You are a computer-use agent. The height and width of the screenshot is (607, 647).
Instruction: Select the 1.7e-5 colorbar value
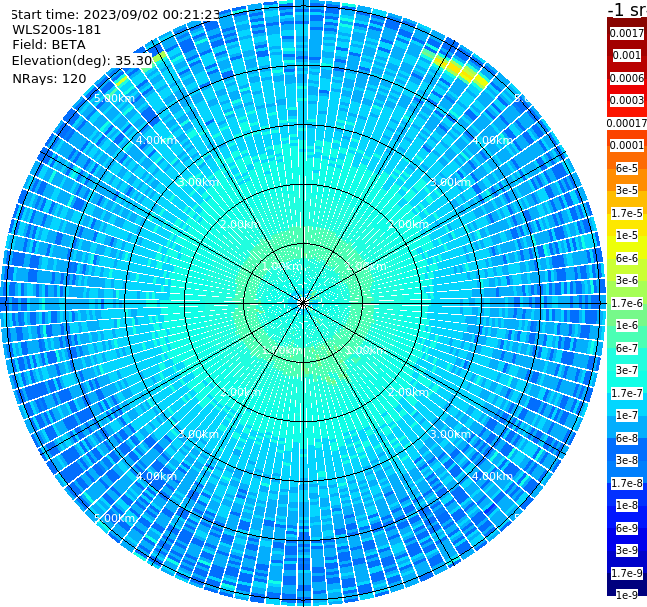pyautogui.click(x=627, y=213)
